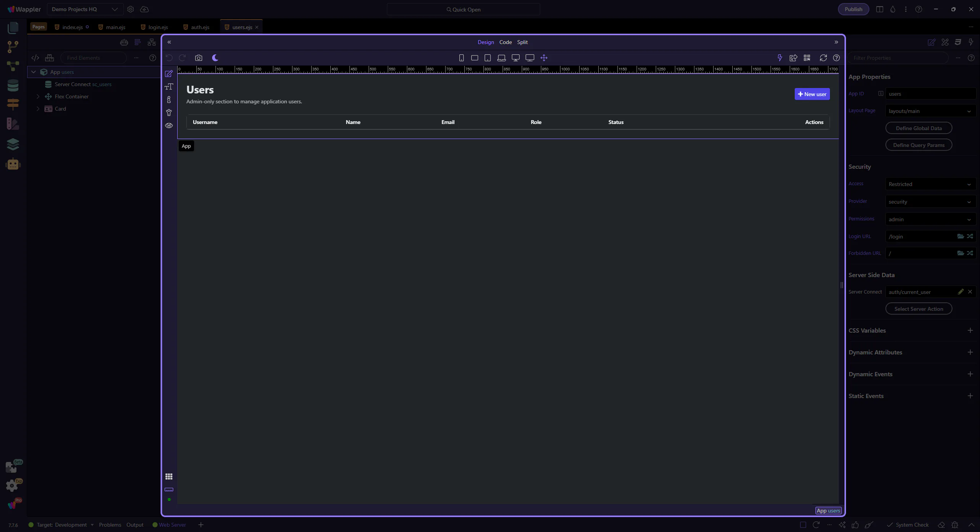Expand the Flex Container tree node
This screenshot has height=532, width=980.
(x=38, y=96)
